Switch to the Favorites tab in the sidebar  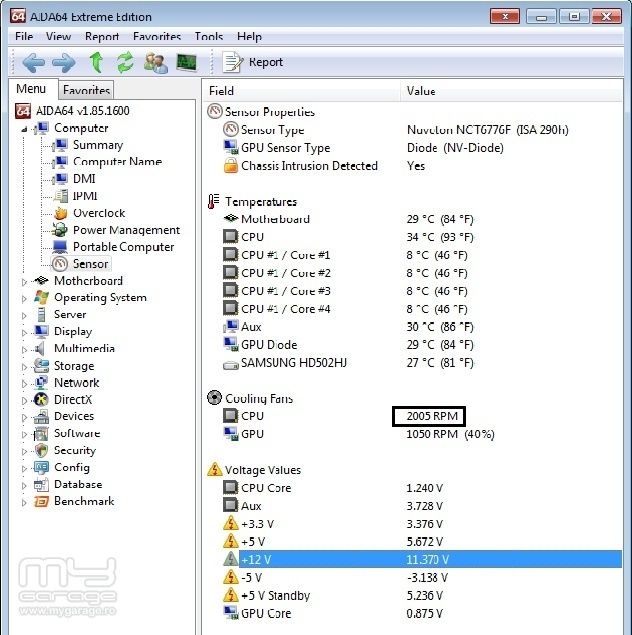click(86, 90)
